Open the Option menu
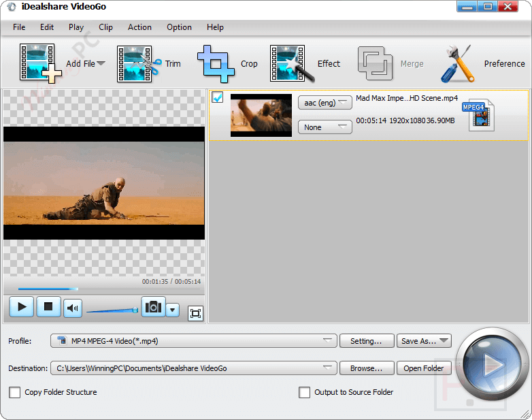532x420 pixels. coord(179,27)
